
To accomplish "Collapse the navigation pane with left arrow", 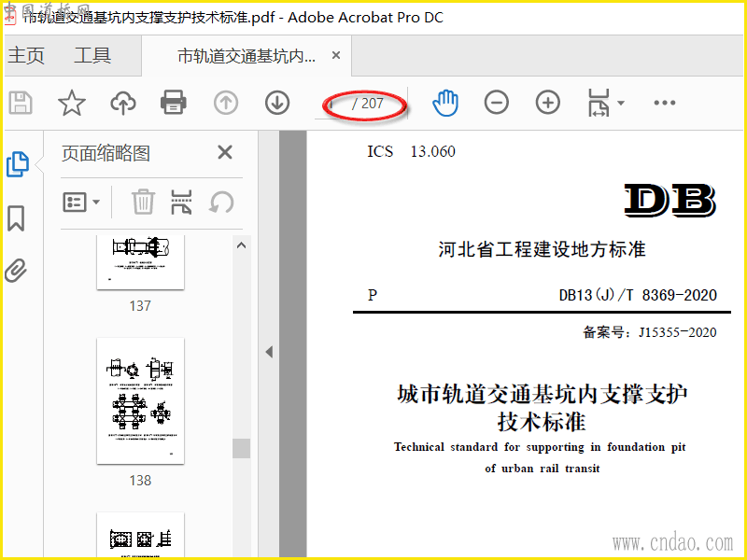I will [x=269, y=352].
